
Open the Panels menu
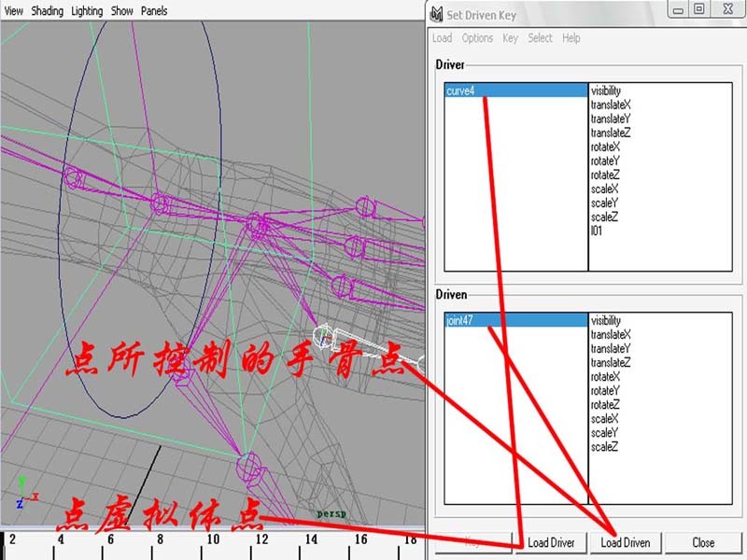coord(154,10)
